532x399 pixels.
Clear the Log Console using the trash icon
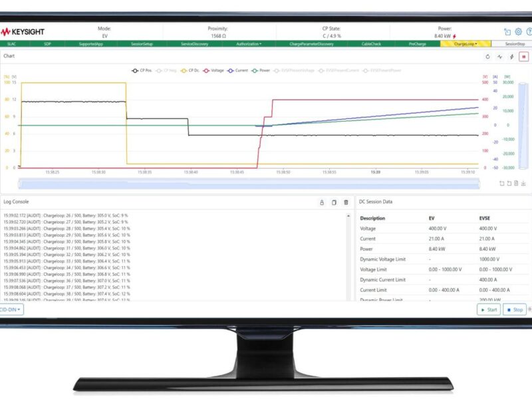[x=346, y=203]
